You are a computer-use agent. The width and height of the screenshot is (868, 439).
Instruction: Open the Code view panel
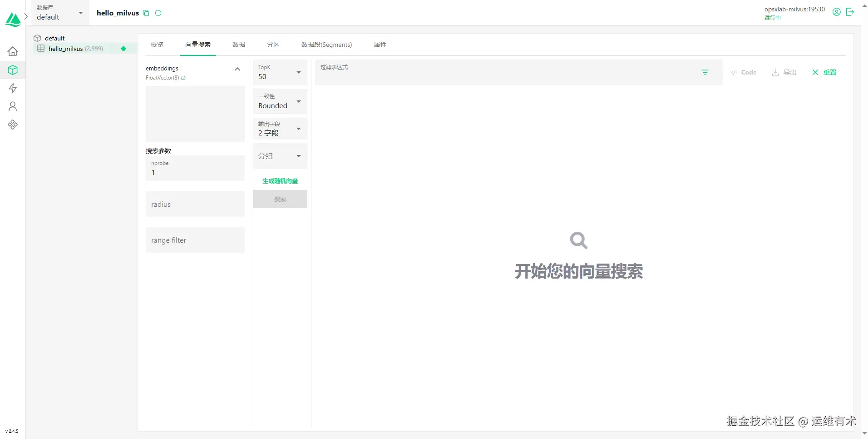[x=744, y=72]
